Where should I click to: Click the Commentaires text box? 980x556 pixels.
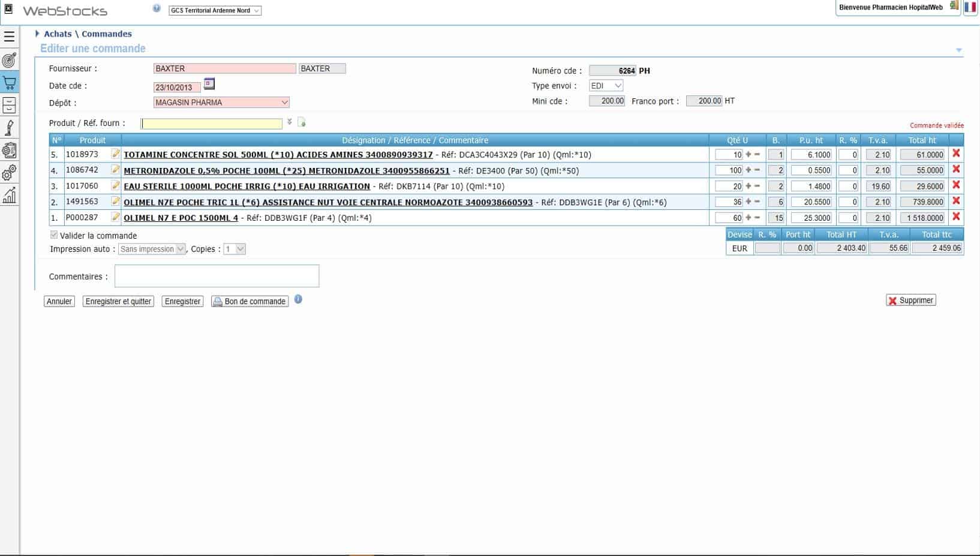[x=217, y=276]
